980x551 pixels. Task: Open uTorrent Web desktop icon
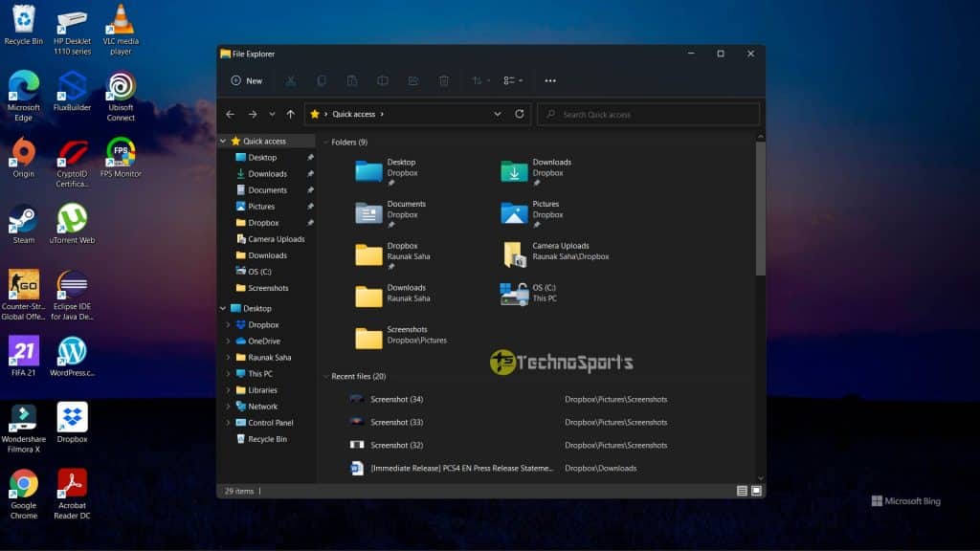pyautogui.click(x=72, y=224)
